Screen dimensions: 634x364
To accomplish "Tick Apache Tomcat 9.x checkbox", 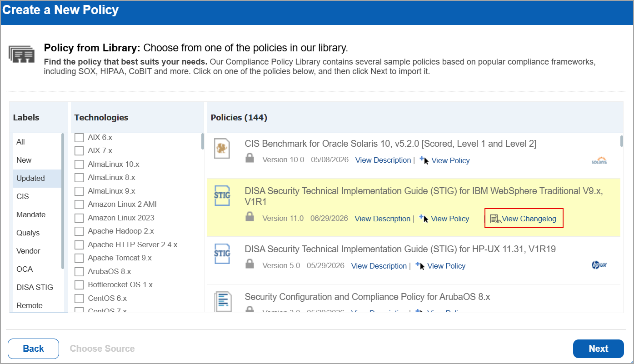I will (79, 258).
